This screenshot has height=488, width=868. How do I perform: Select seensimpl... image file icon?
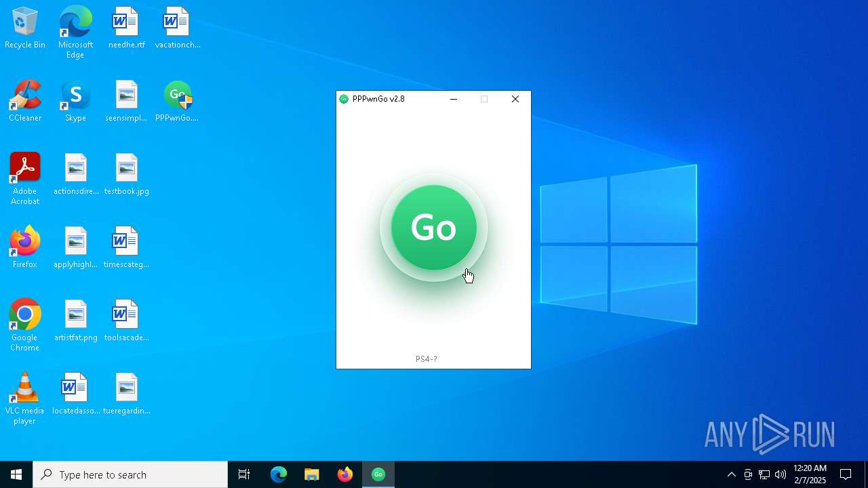(x=127, y=102)
